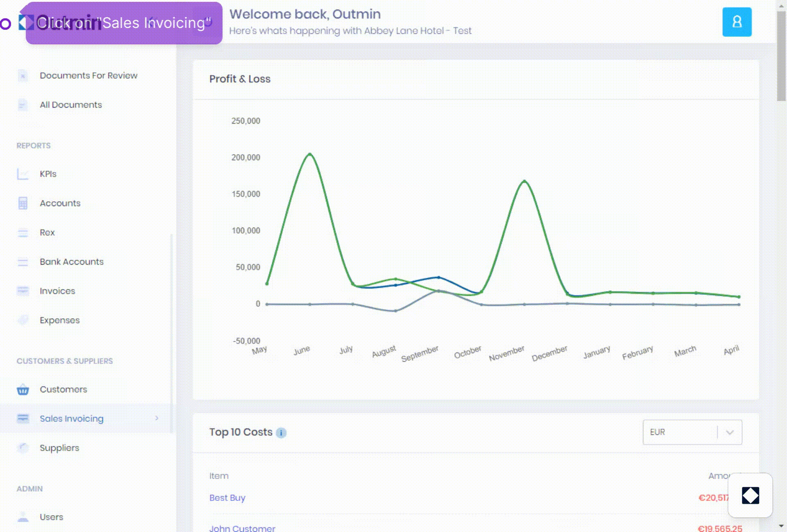Click the Accounts calculator icon
The height and width of the screenshot is (532, 787).
coord(23,203)
